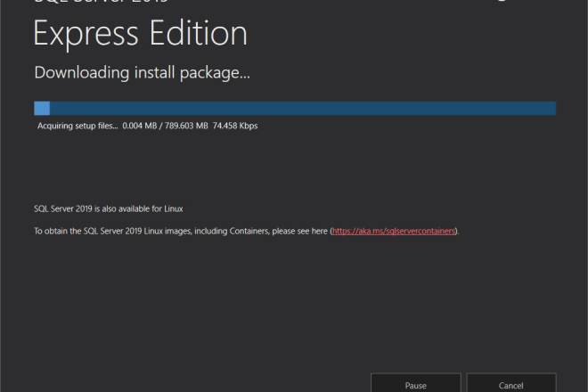
Task: Click the filled portion of the progress bar
Action: pos(42,108)
